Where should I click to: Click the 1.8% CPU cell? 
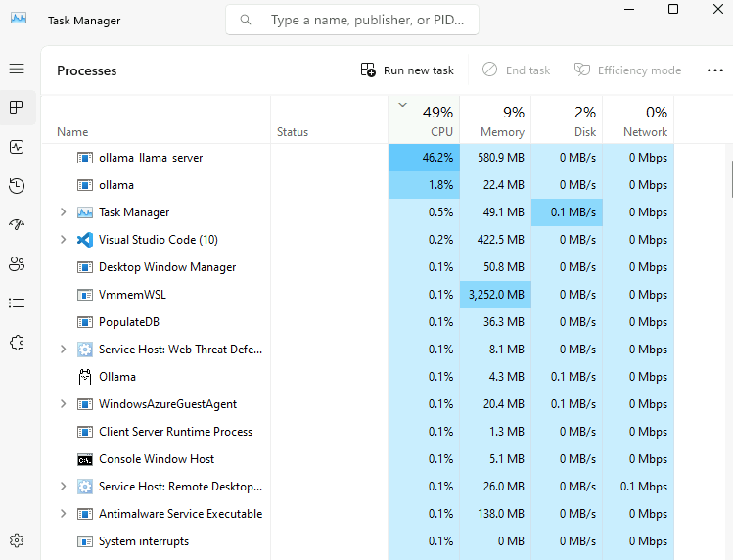tap(424, 185)
